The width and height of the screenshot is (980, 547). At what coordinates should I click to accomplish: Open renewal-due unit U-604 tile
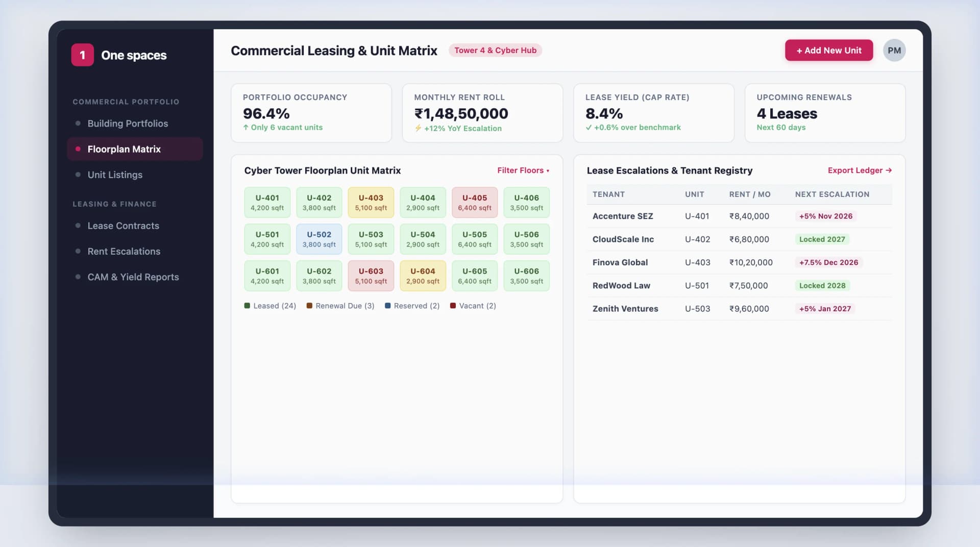tap(423, 276)
